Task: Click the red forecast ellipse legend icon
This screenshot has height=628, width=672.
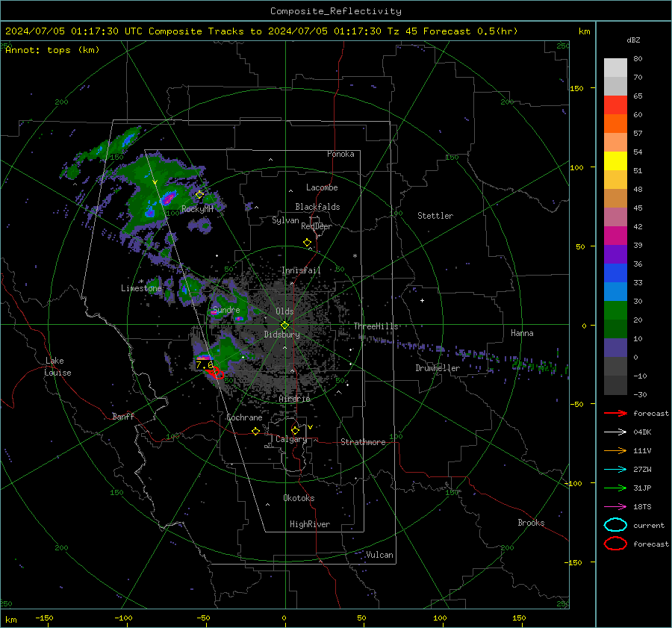Action: (x=615, y=544)
